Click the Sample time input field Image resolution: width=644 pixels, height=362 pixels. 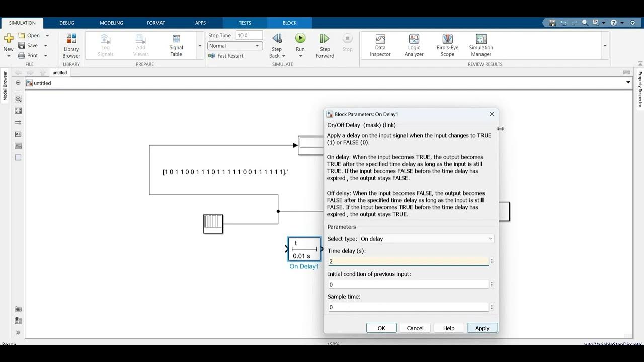click(408, 307)
